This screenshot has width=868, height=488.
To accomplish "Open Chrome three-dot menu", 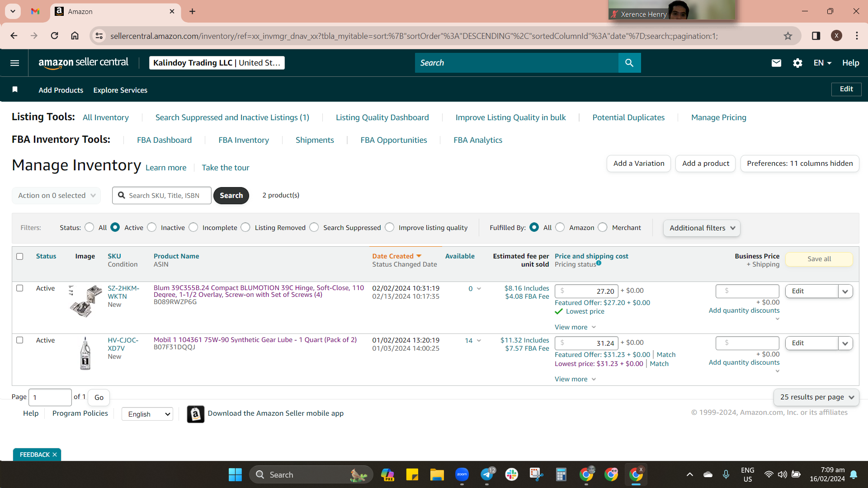I will coord(857,36).
